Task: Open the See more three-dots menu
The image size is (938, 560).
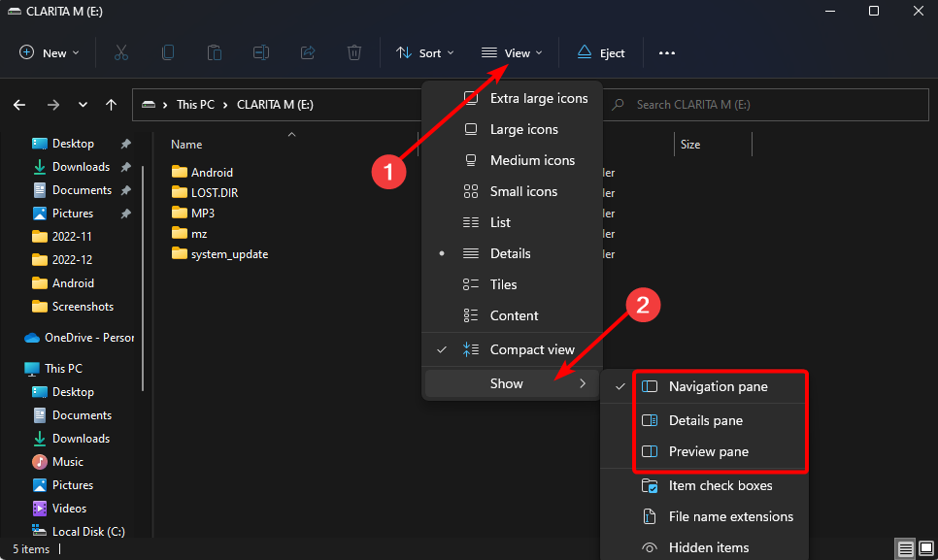Action: [666, 52]
